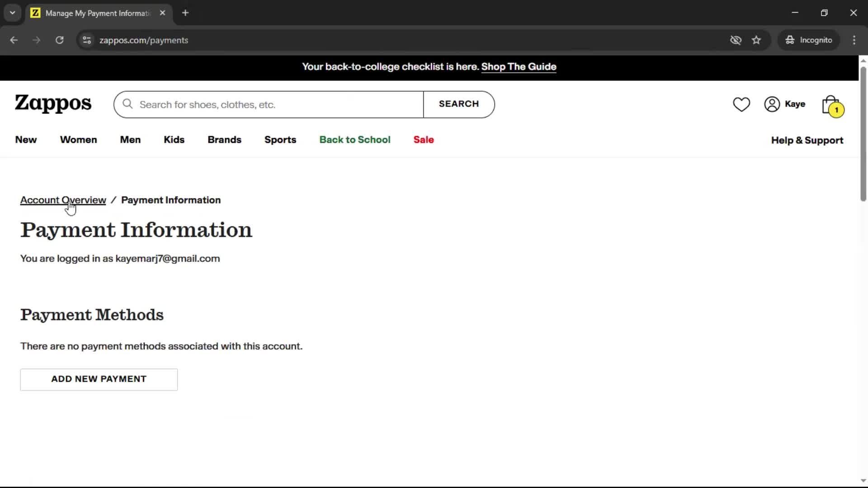Open the New menu
Screen dimensions: 868x488
click(26, 140)
